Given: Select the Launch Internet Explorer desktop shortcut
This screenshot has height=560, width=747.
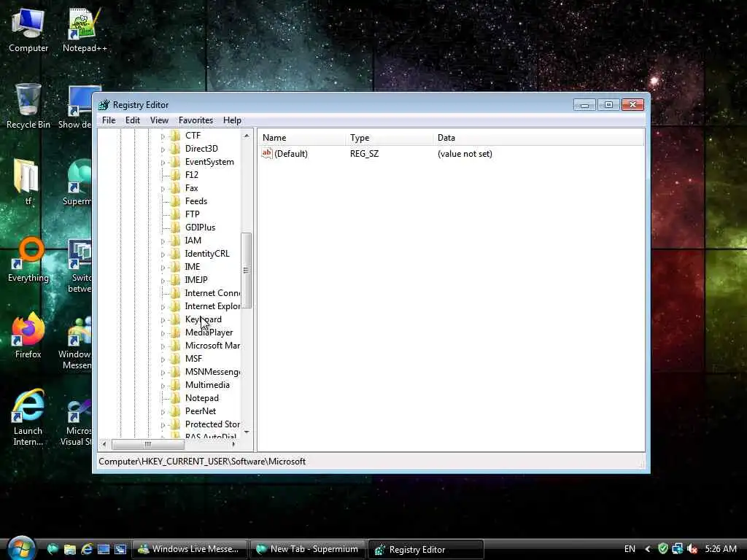Looking at the screenshot, I should pos(28,418).
